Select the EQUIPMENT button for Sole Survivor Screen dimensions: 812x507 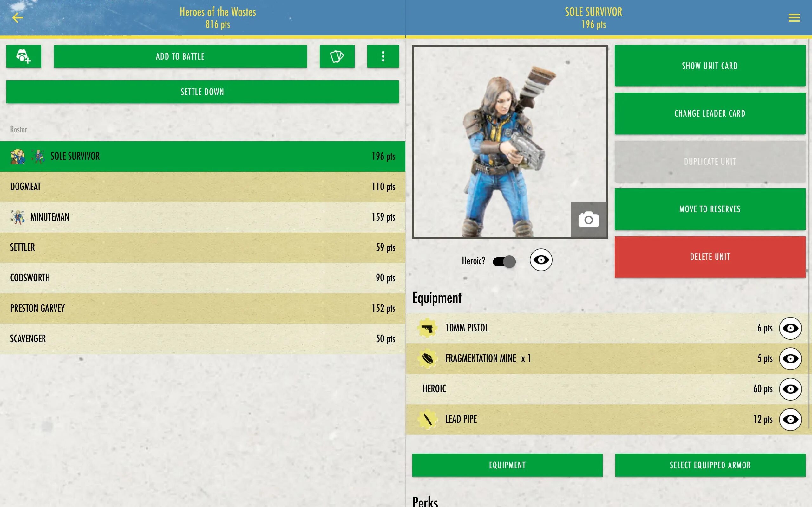point(507,465)
